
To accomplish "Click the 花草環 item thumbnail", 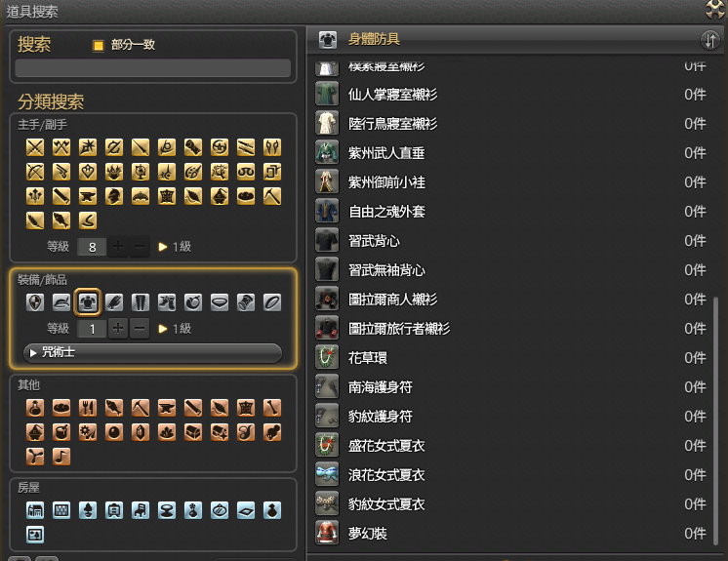I will coord(327,357).
